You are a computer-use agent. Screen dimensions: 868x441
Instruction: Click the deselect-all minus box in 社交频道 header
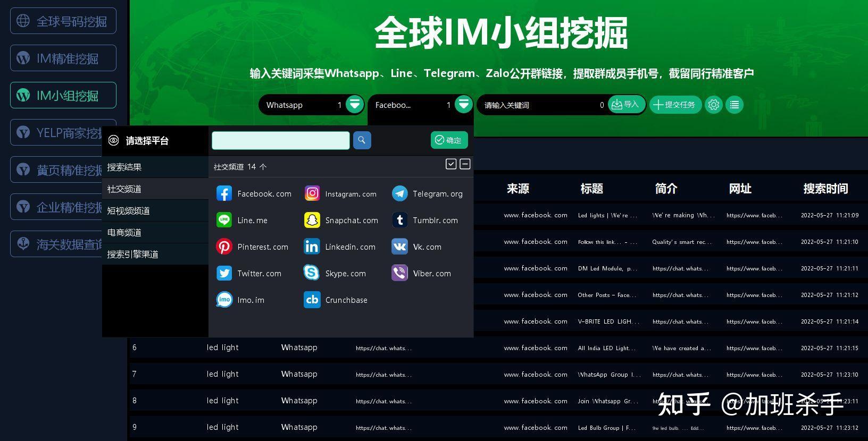(465, 164)
